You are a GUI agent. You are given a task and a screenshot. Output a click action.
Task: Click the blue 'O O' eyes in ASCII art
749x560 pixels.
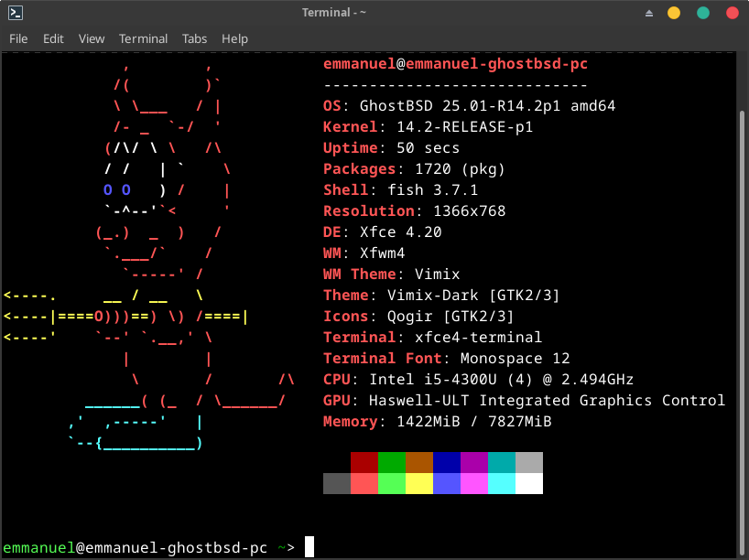(x=117, y=190)
